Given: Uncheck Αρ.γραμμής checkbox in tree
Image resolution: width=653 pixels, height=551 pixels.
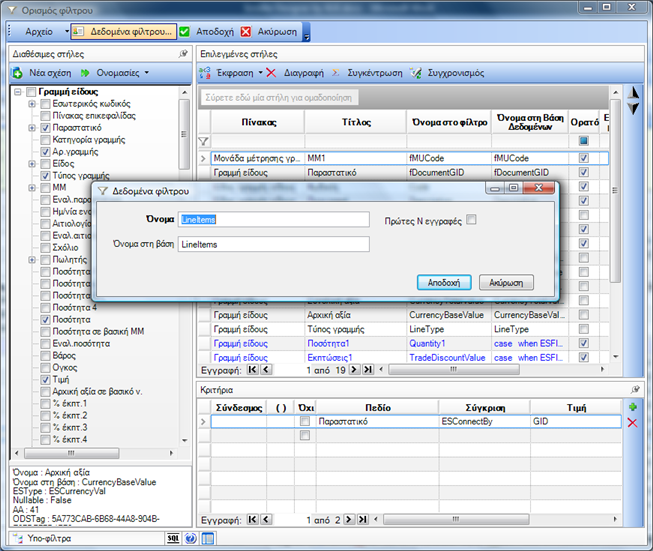Looking at the screenshot, I should (x=45, y=152).
